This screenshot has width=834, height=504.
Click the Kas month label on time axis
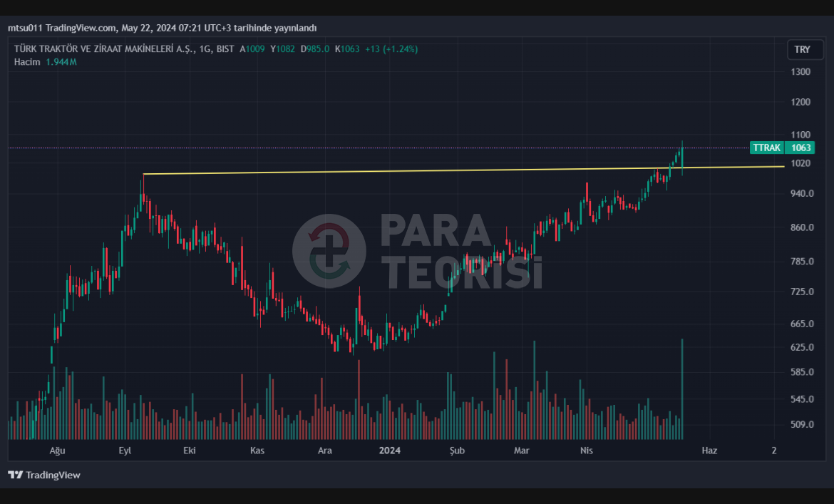[x=257, y=451]
